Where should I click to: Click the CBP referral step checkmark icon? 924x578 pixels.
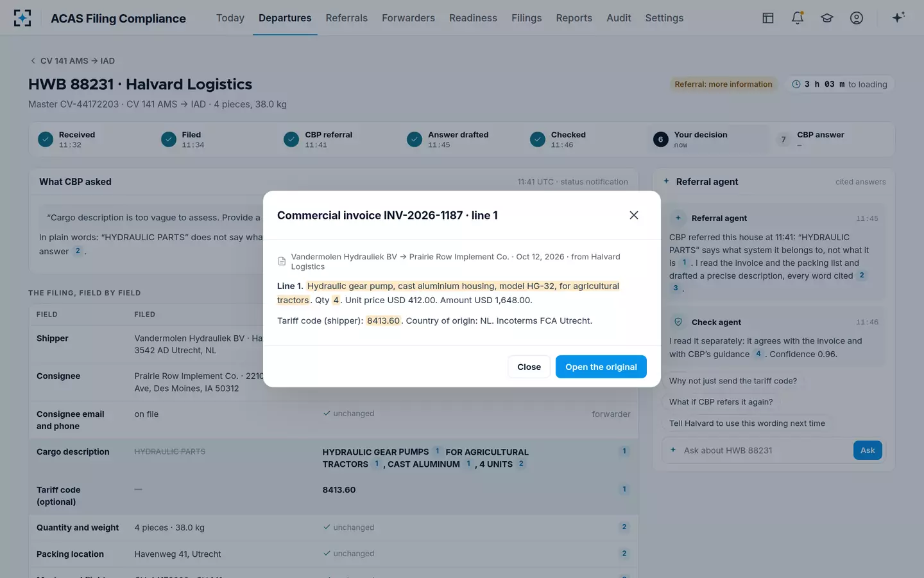(x=291, y=139)
